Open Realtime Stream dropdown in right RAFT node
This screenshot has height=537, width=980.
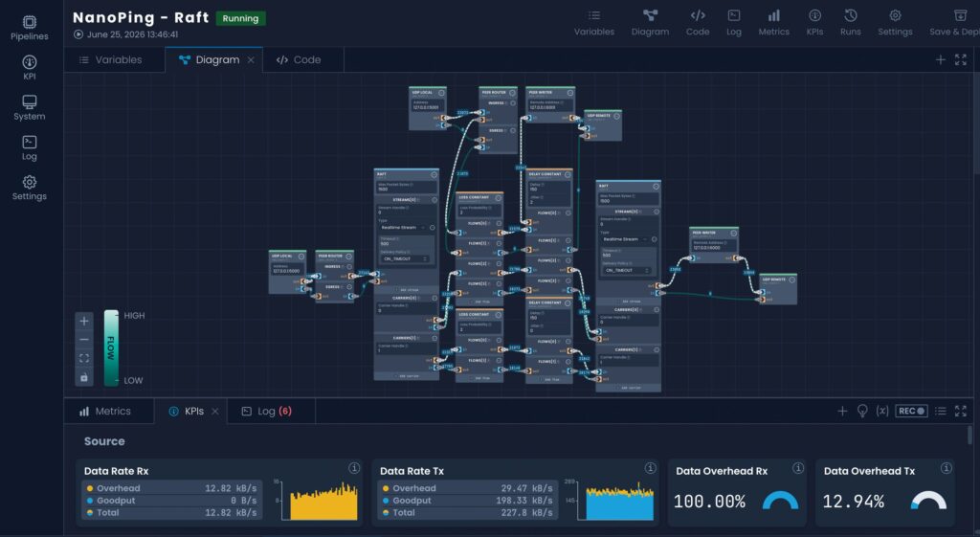[625, 239]
